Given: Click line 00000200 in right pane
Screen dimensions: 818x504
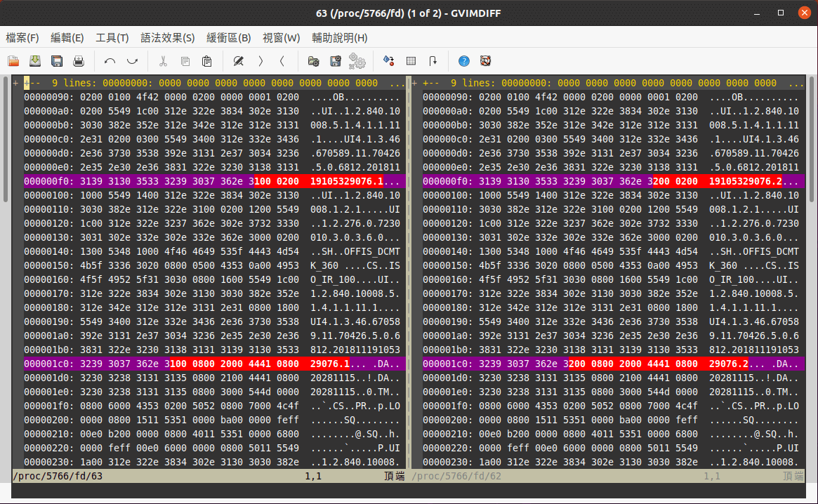Looking at the screenshot, I should (614, 420).
